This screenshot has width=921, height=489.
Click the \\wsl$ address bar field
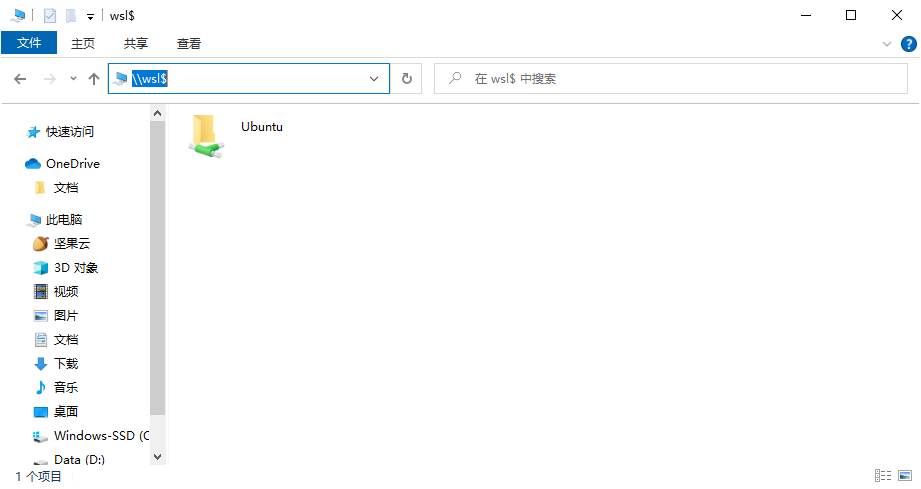click(x=249, y=79)
